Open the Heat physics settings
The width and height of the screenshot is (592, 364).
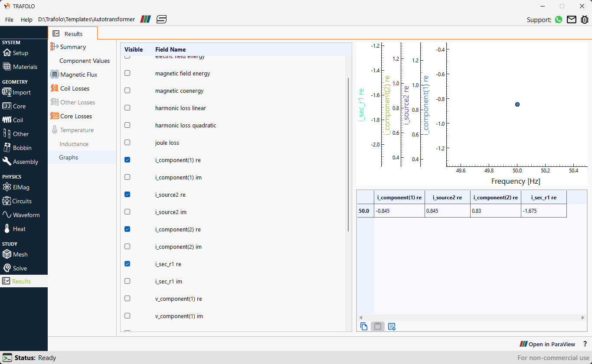coord(14,229)
